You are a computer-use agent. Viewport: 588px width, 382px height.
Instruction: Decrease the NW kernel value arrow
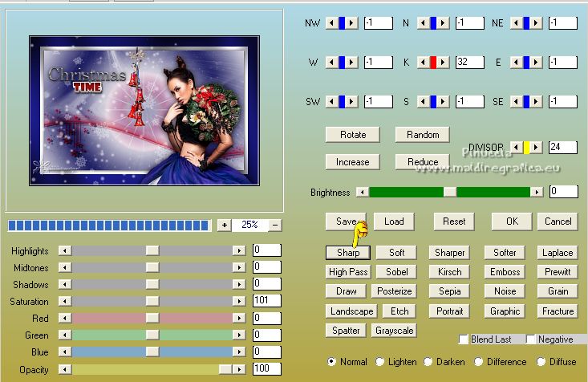(331, 23)
